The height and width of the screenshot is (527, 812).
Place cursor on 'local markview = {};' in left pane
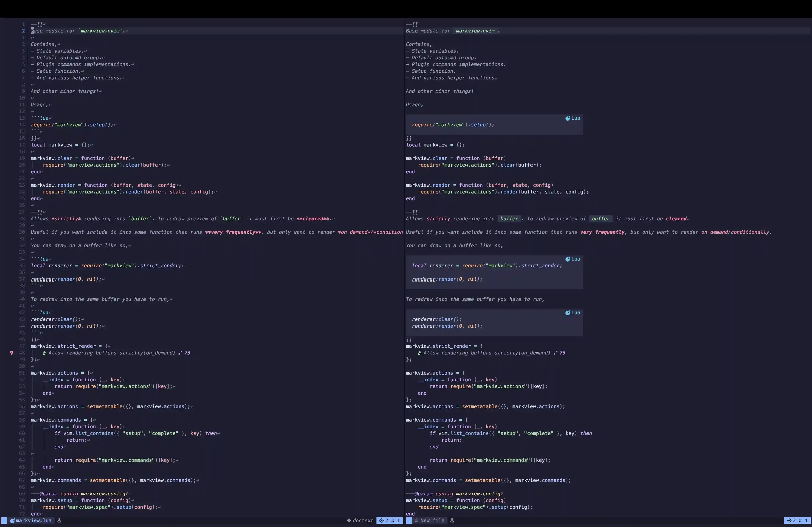click(x=60, y=145)
